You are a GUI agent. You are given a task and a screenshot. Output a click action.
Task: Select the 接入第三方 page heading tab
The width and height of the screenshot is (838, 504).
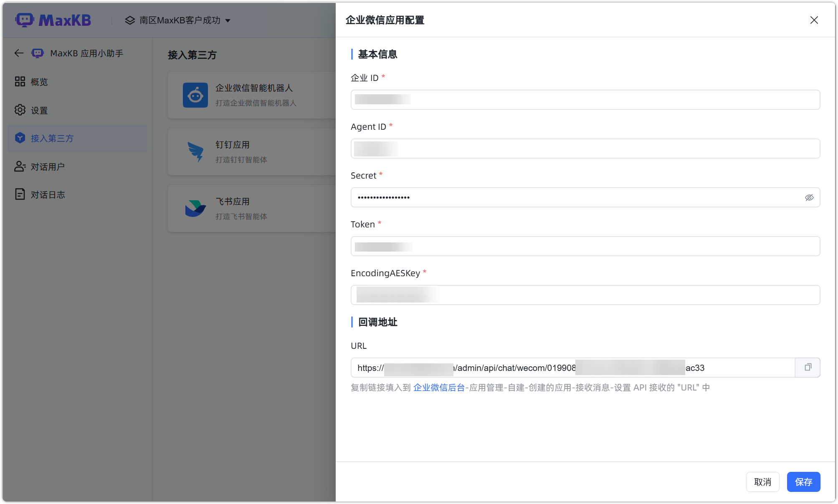point(192,55)
